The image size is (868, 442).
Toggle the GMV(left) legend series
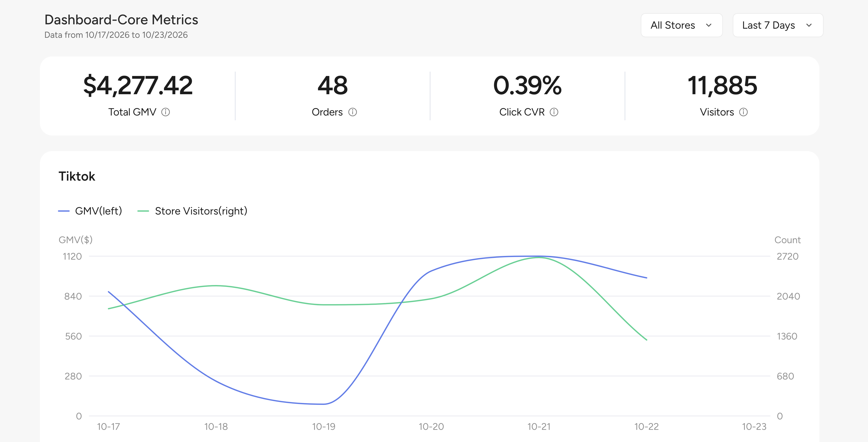point(90,211)
